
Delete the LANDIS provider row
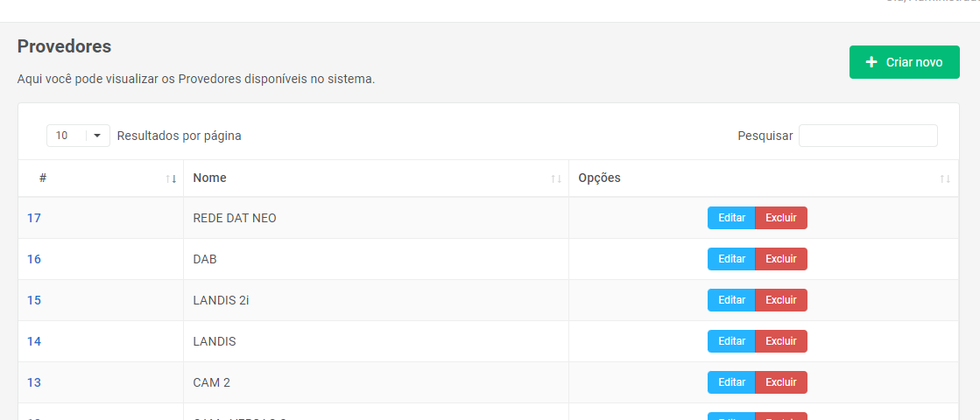coord(780,341)
